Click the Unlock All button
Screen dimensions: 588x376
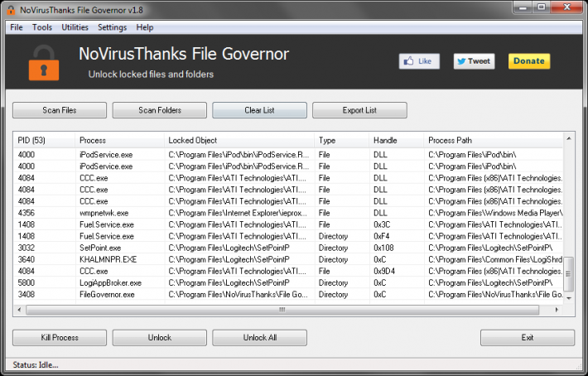click(x=259, y=337)
